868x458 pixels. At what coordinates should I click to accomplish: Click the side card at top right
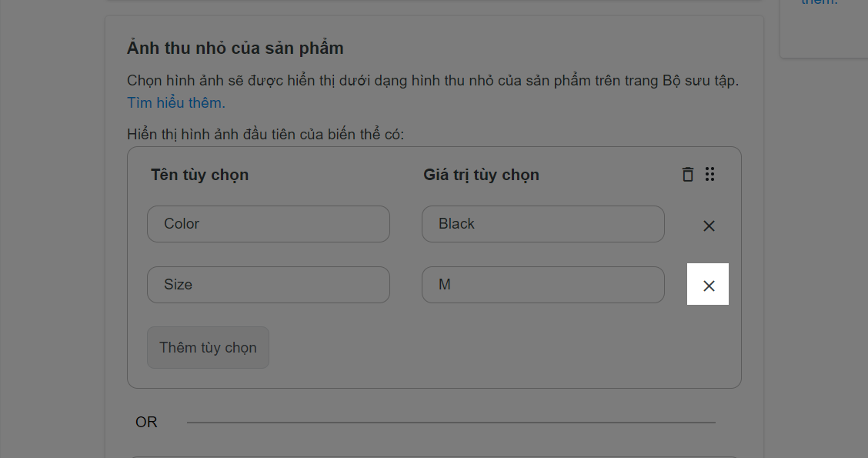point(823,28)
